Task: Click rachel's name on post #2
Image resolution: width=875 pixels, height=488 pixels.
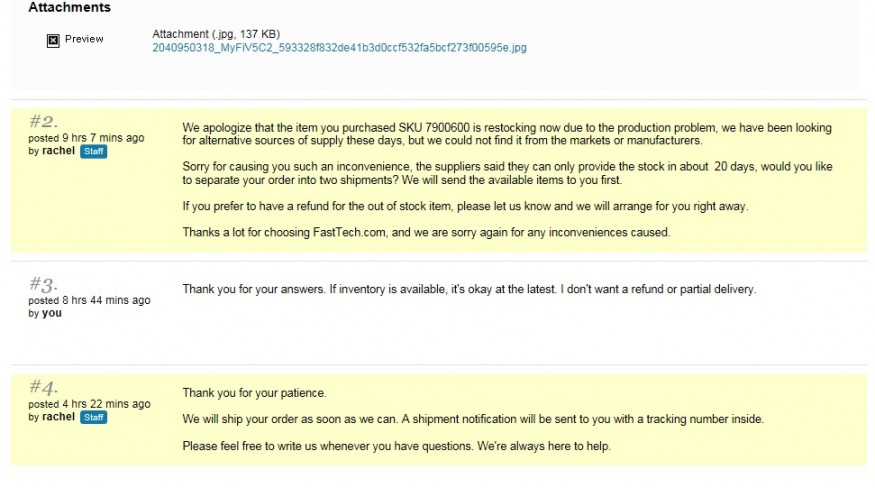Action: point(59,151)
